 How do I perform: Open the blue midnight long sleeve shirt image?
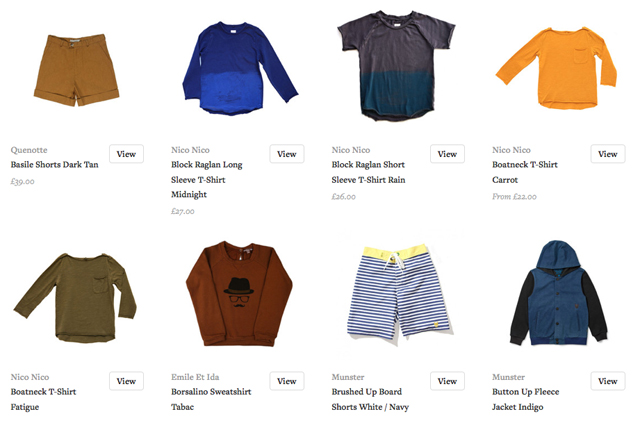(x=240, y=68)
